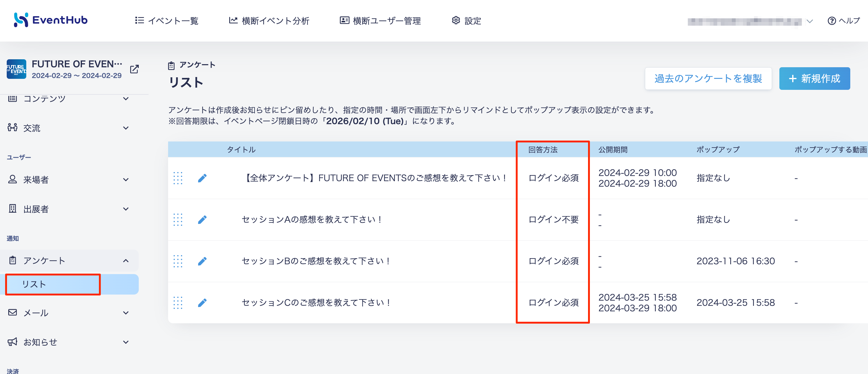Click 過去のアンケートを複製 button
The width and height of the screenshot is (868, 374).
pos(708,79)
